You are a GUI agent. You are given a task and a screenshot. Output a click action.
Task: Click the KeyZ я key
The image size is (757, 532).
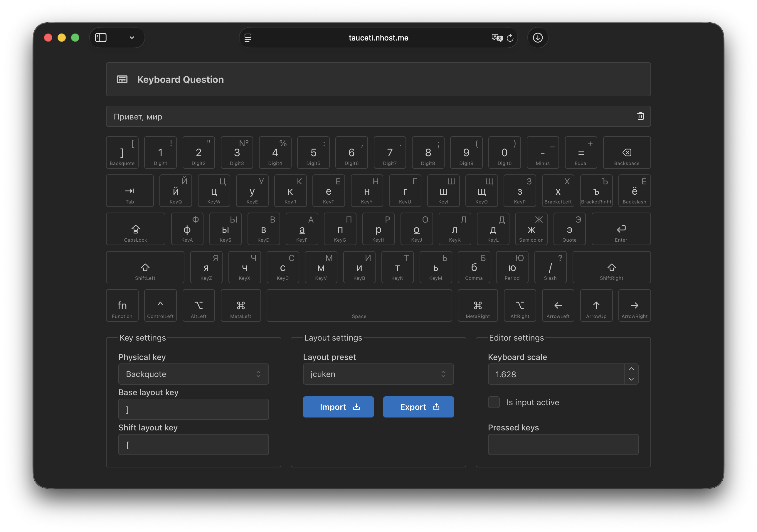(x=206, y=267)
